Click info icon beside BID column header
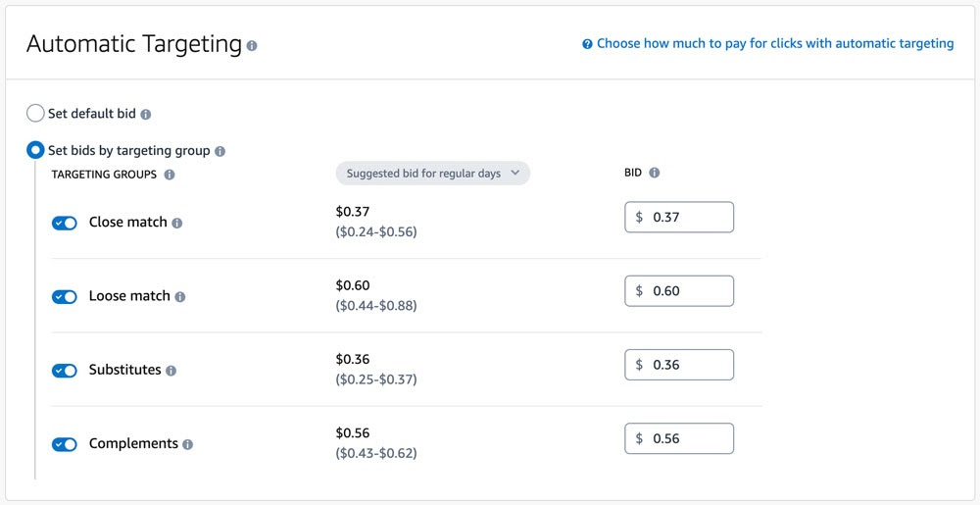 [655, 173]
